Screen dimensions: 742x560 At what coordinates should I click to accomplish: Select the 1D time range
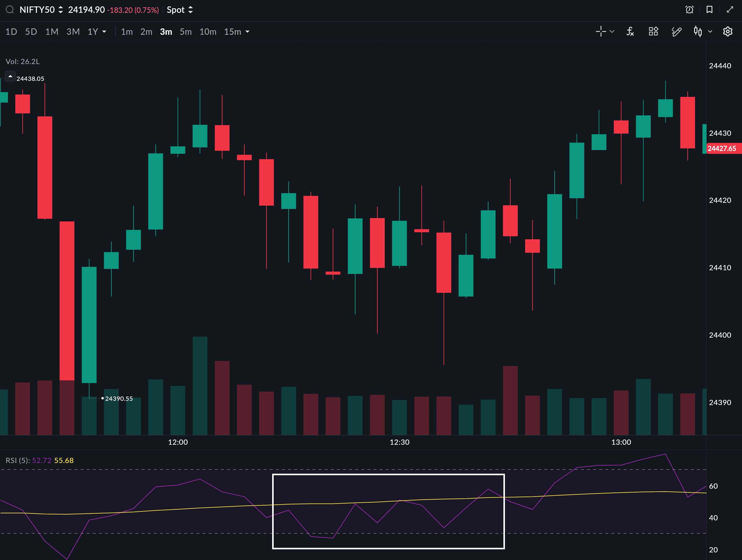(x=11, y=32)
